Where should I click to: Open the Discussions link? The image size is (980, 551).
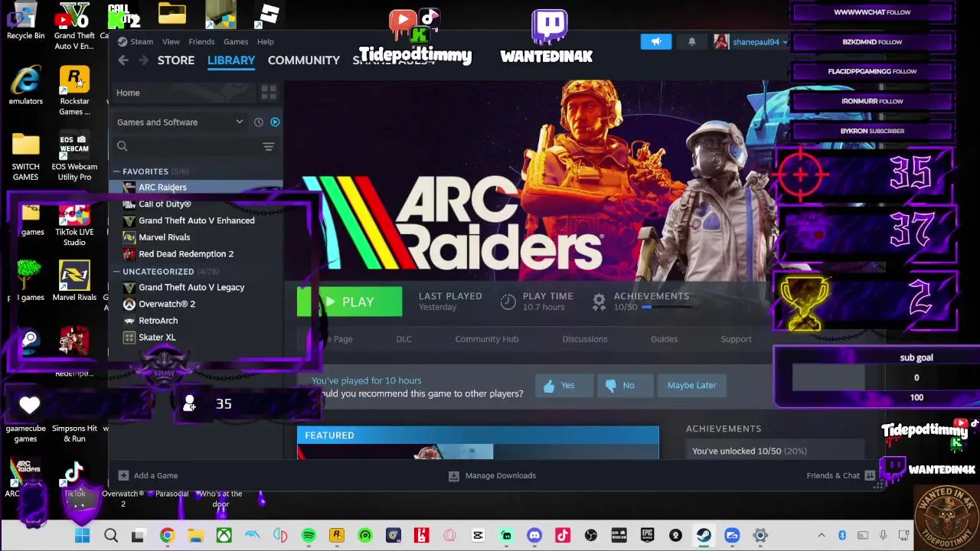(584, 339)
